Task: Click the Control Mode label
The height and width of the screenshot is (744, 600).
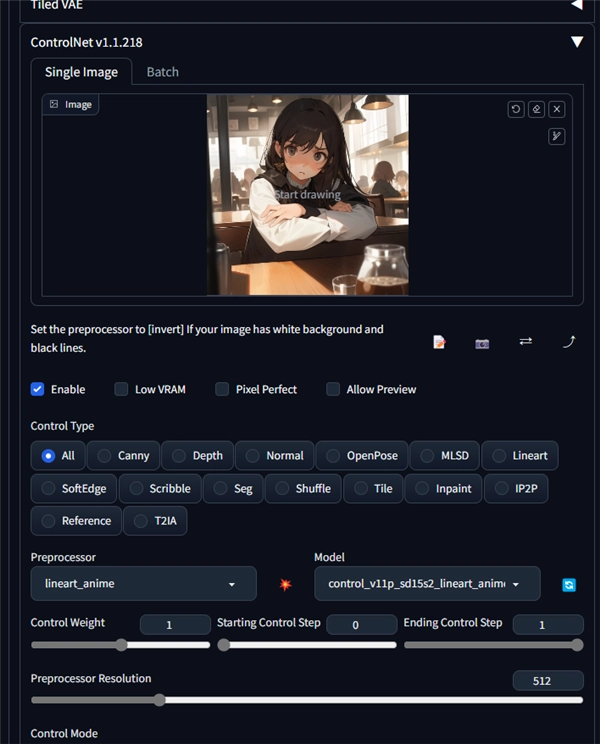Action: [x=64, y=734]
